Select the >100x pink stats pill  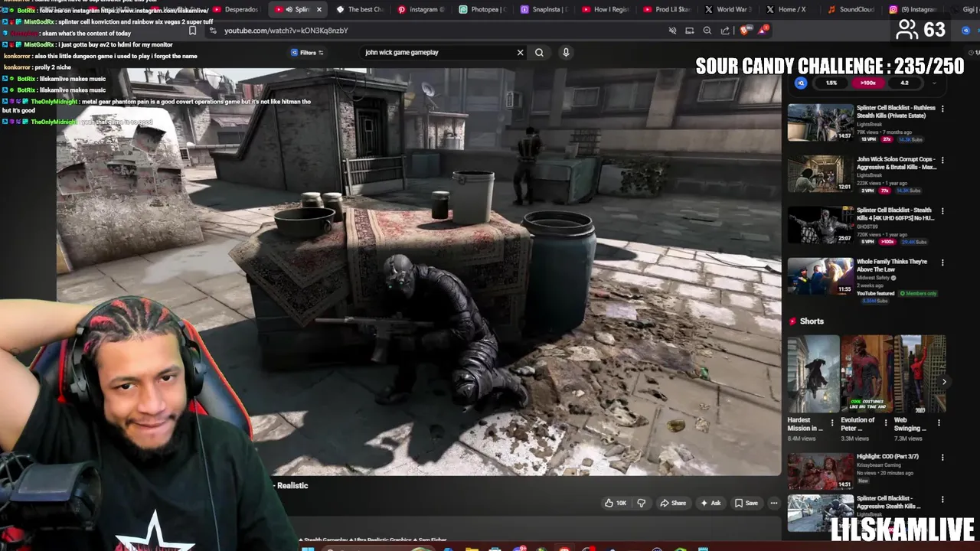click(867, 83)
